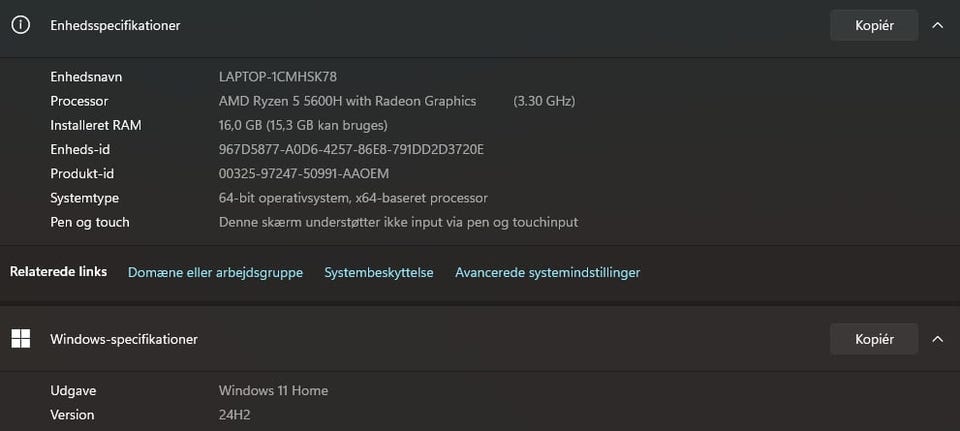The image size is (960, 431).
Task: Click the 24H2 version value
Action: 236,414
